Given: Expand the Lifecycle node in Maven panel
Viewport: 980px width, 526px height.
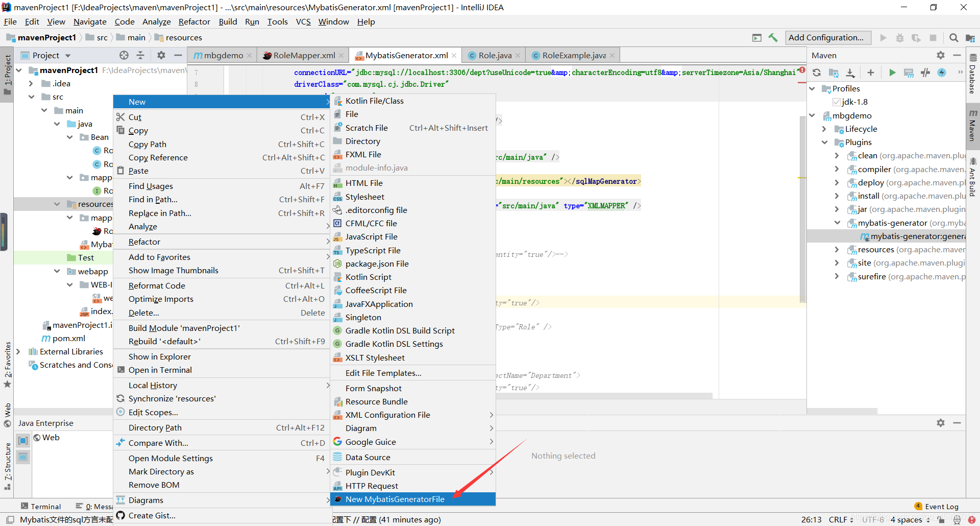Looking at the screenshot, I should (824, 129).
